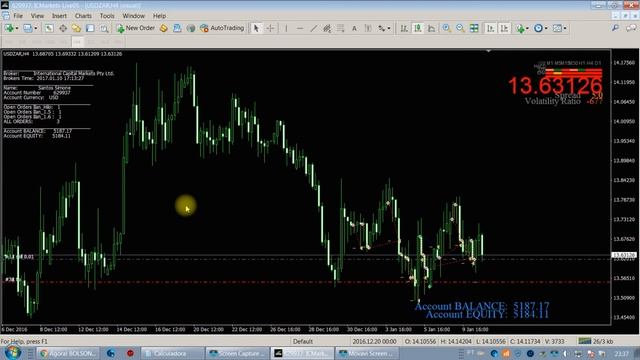Open the Terminal window icon

tap(90, 28)
